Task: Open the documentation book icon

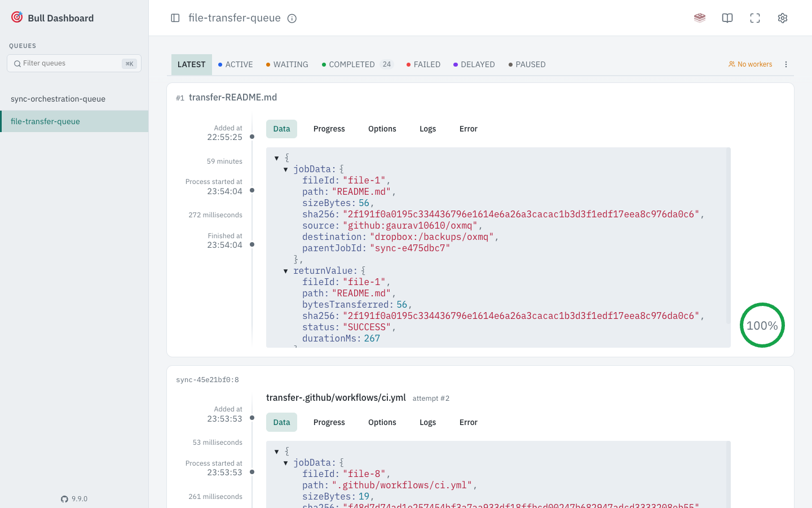Action: point(727,18)
